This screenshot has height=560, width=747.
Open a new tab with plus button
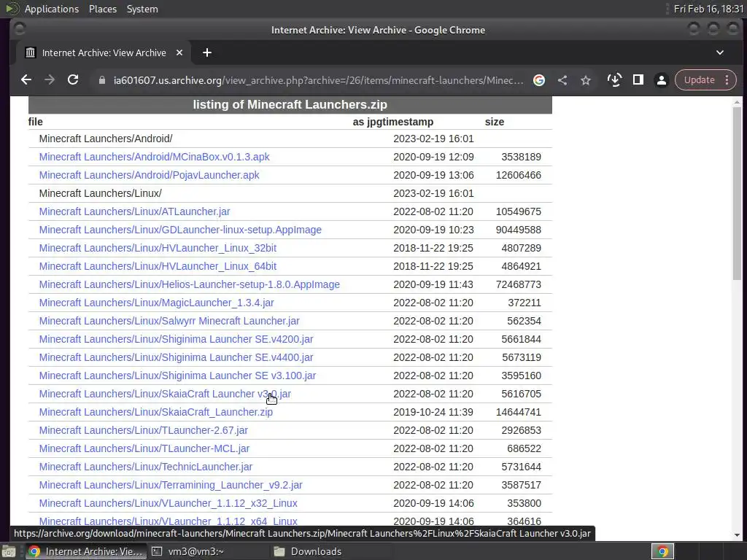click(206, 52)
